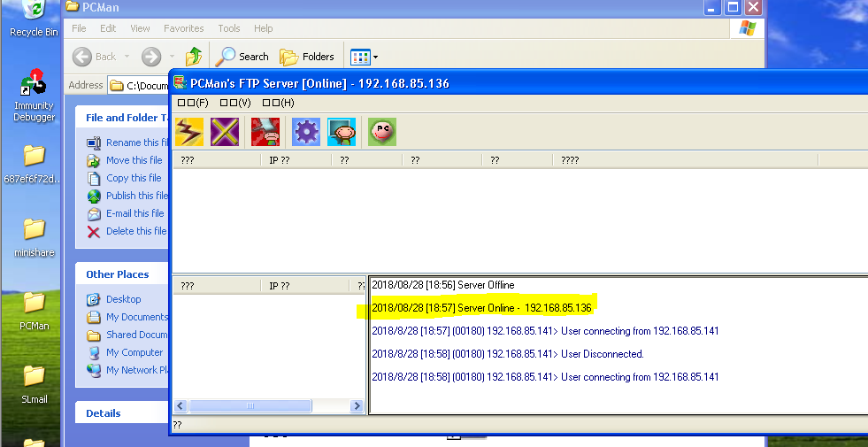Click Delete this file link

click(127, 231)
